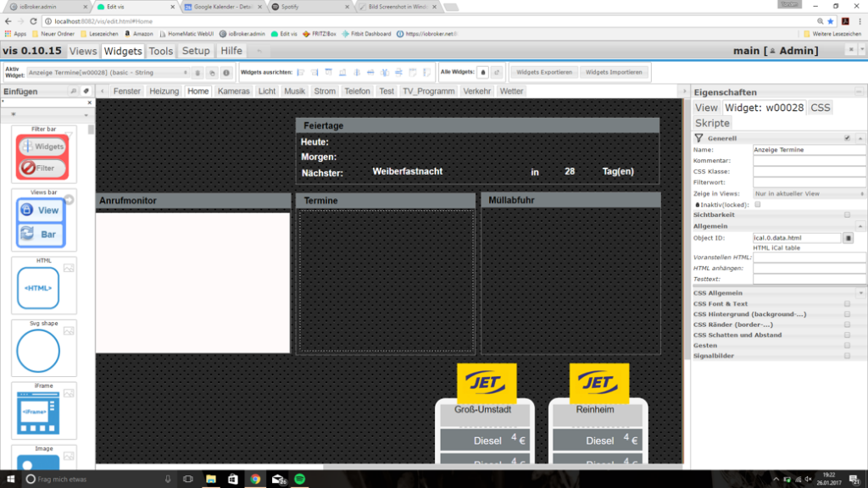Click the icon right of the Alle Widgets padlock

497,73
